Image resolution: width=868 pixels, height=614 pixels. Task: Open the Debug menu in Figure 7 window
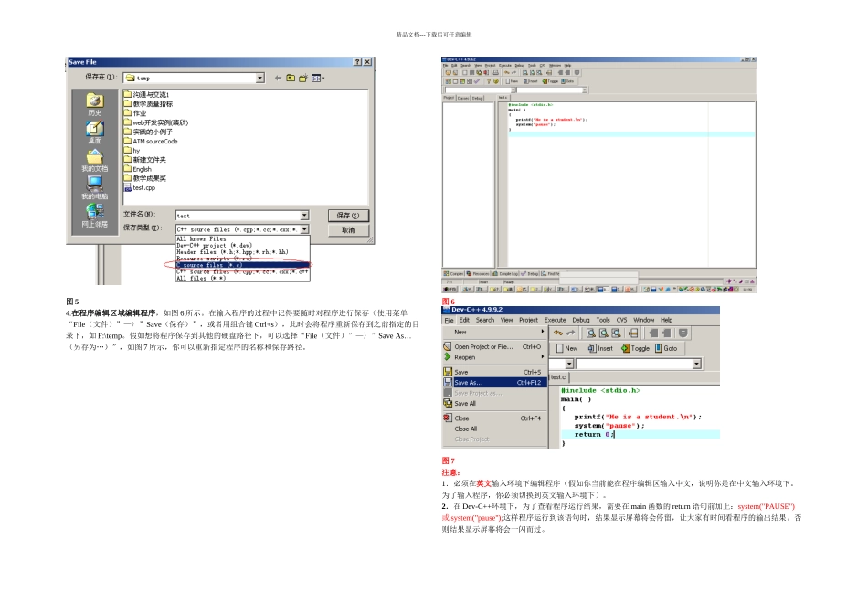pyautogui.click(x=581, y=320)
